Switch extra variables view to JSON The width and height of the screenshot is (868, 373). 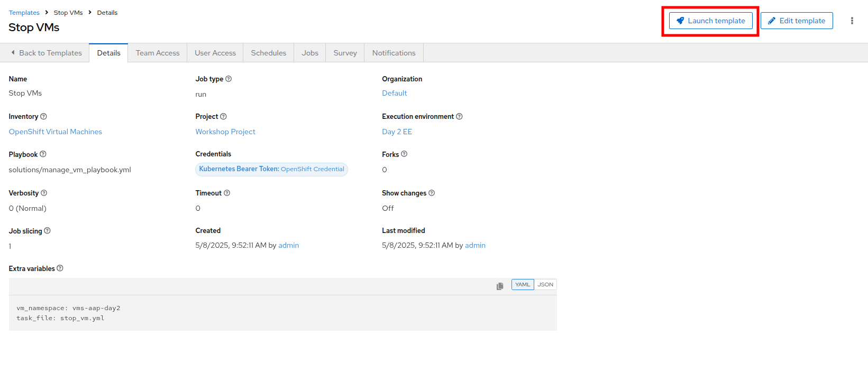click(545, 285)
